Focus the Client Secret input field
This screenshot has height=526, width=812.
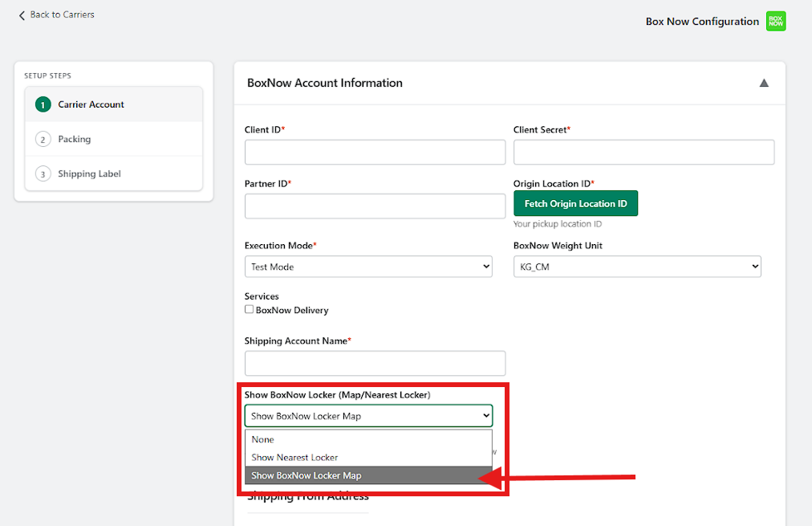pyautogui.click(x=644, y=153)
